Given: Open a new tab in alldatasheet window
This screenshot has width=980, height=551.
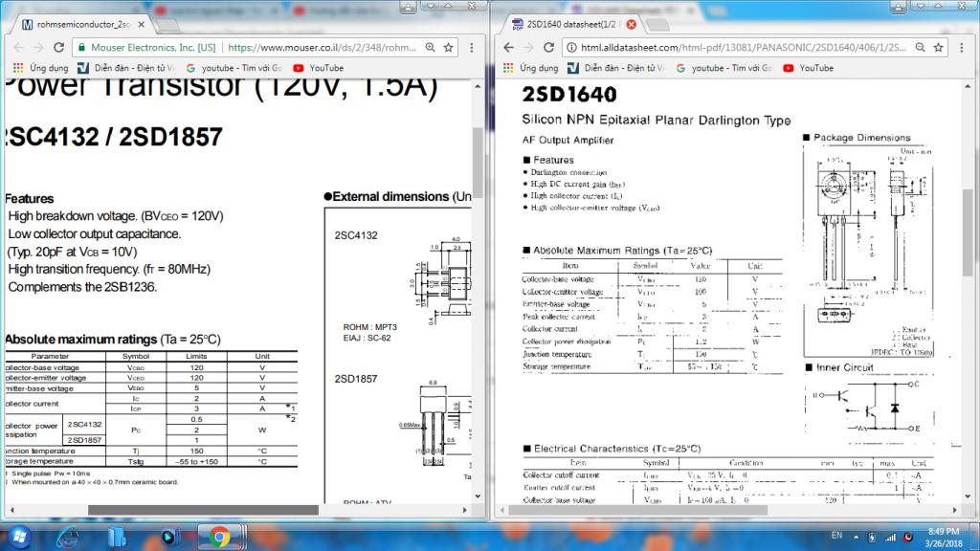Looking at the screenshot, I should coord(657,25).
